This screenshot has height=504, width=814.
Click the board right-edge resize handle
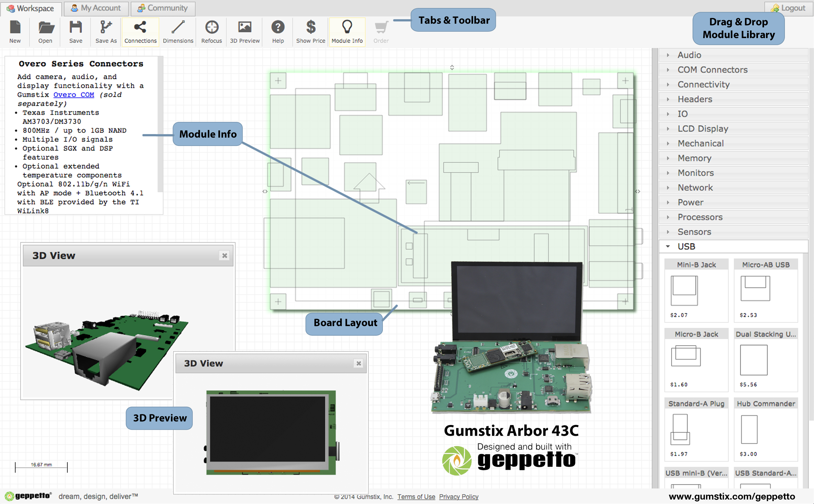point(638,191)
